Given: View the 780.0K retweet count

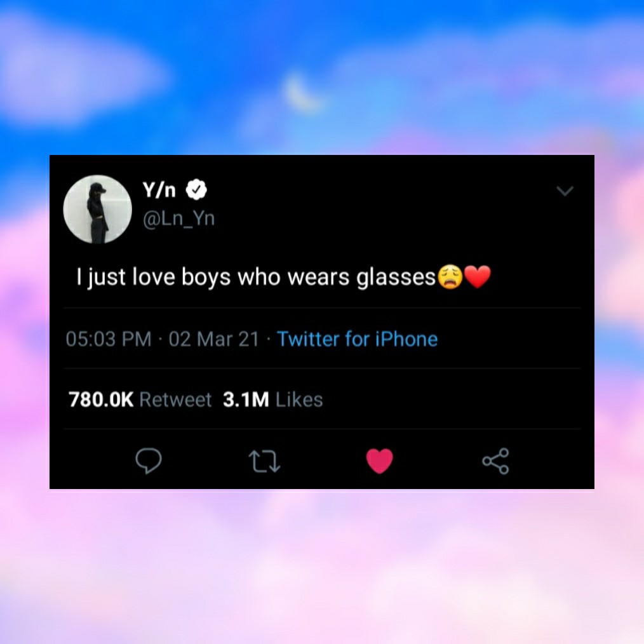Looking at the screenshot, I should 101,399.
